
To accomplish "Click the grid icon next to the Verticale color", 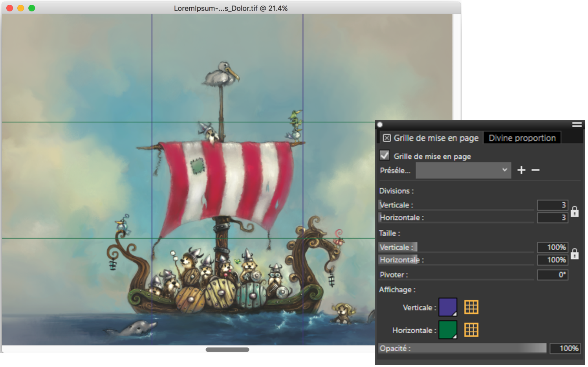I will pyautogui.click(x=471, y=307).
